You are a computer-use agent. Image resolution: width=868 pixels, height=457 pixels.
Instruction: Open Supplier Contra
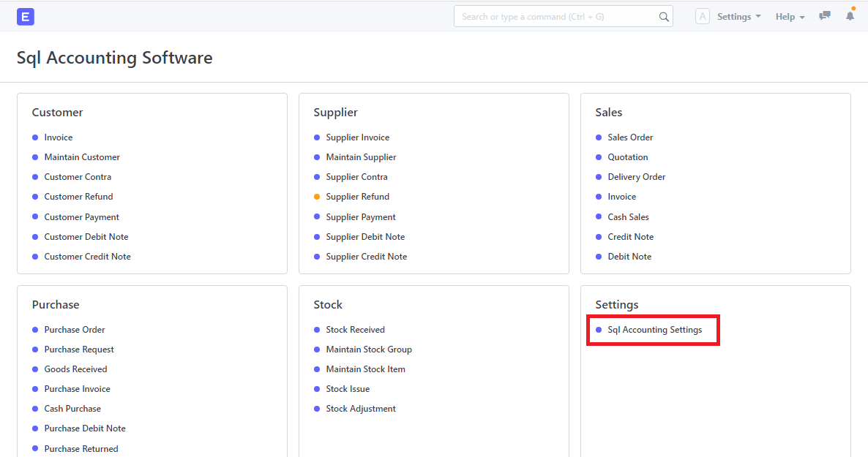tap(356, 177)
